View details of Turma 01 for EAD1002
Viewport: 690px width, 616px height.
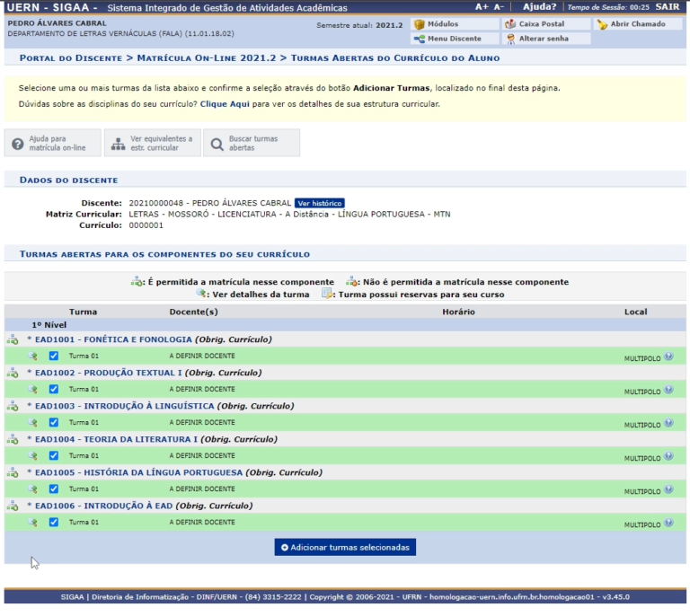pos(32,389)
